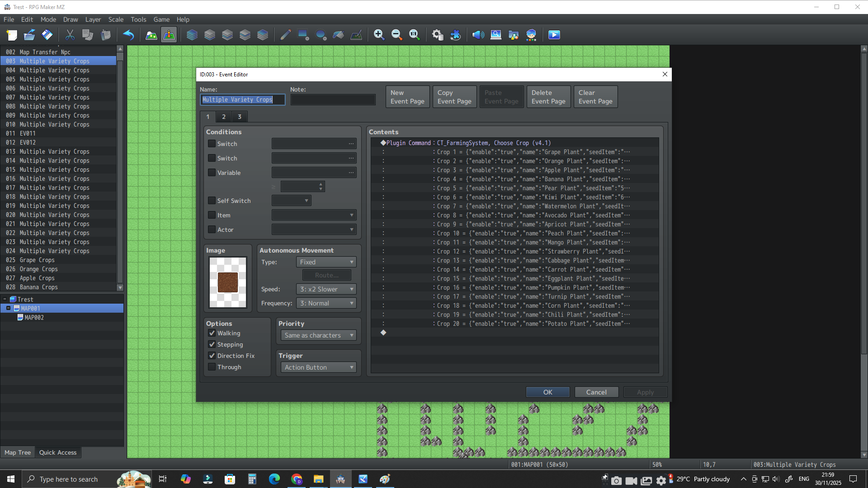The image size is (868, 488).
Task: Click Save Project floppy disk icon
Action: pos(47,35)
